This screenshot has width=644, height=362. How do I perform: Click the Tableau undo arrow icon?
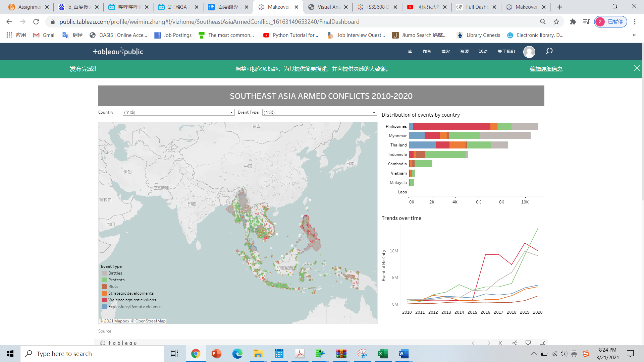coord(474,343)
